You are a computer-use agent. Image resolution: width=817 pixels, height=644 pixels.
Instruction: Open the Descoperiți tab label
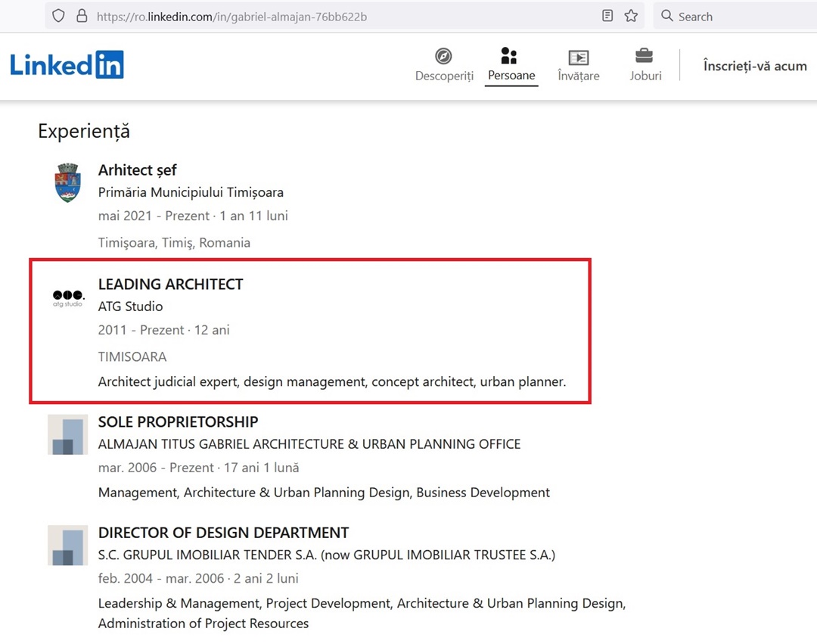pos(445,76)
